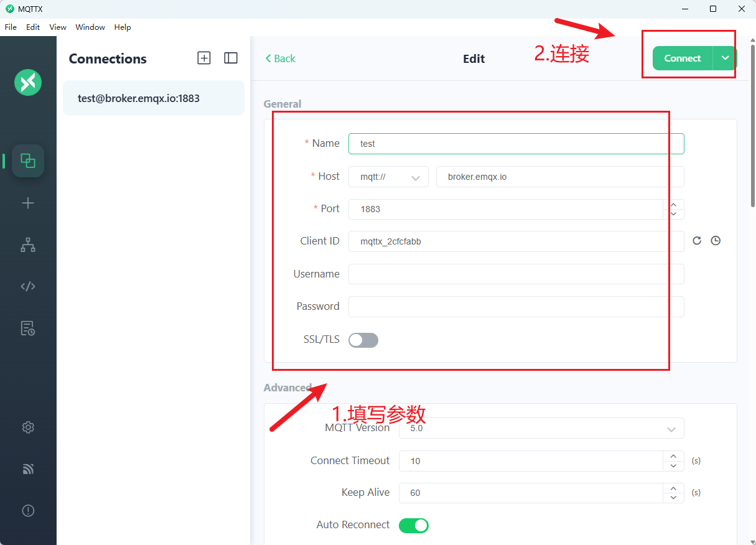
Task: Open the Connections page icon in the sidebar
Action: pos(28,161)
